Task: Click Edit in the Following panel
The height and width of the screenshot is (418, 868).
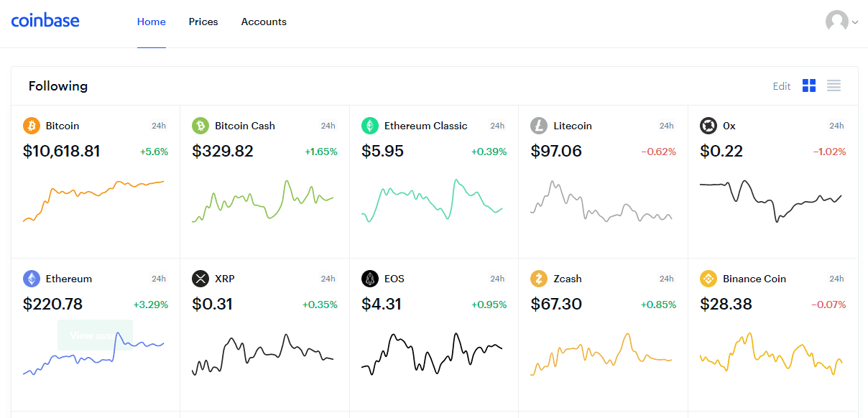Action: click(782, 86)
